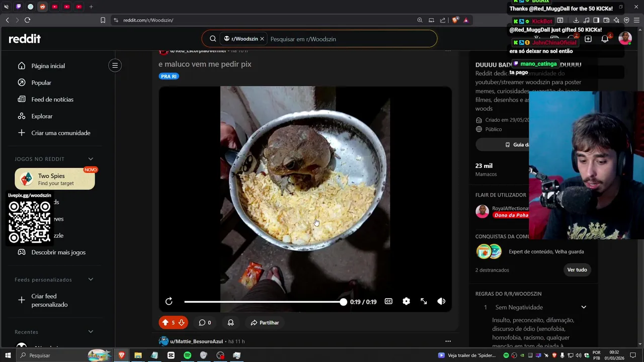644x362 pixels.
Task: Remove the r/Woodszin search filter chip
Action: click(x=262, y=39)
